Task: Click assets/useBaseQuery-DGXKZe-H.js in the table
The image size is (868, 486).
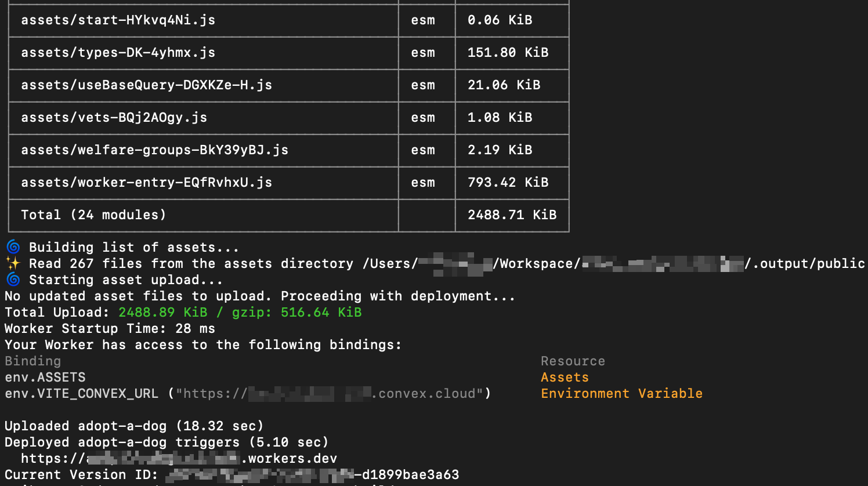Action: (x=146, y=85)
